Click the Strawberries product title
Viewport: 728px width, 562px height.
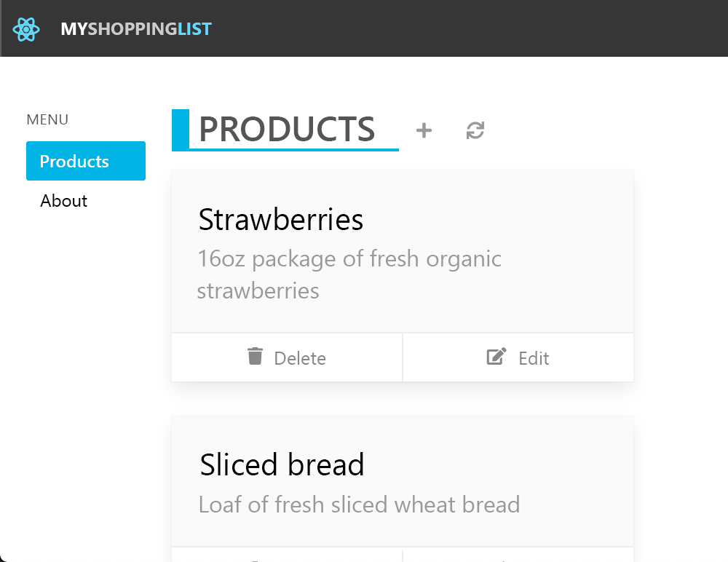pyautogui.click(x=280, y=219)
